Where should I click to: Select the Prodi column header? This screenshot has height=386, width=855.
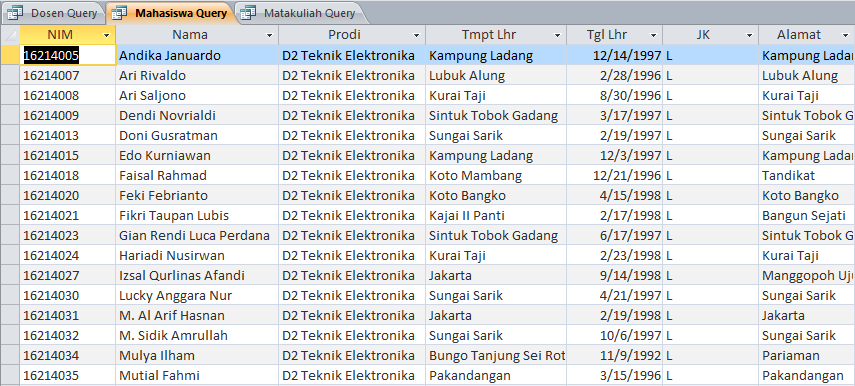352,35
